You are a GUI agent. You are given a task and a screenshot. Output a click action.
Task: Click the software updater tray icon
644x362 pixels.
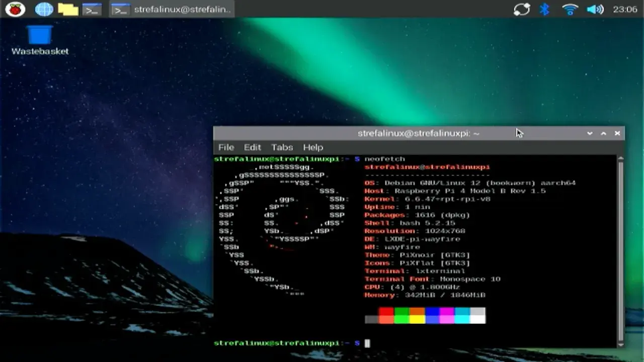(x=522, y=9)
